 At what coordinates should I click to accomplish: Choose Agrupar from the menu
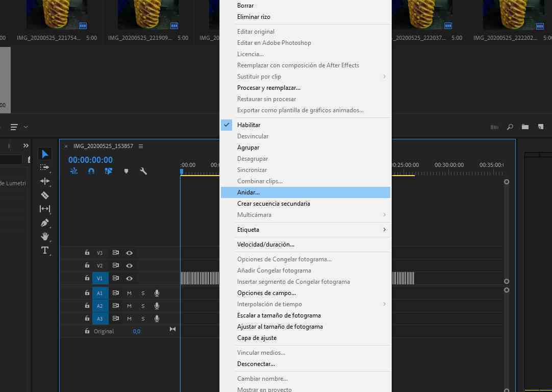coord(306,148)
